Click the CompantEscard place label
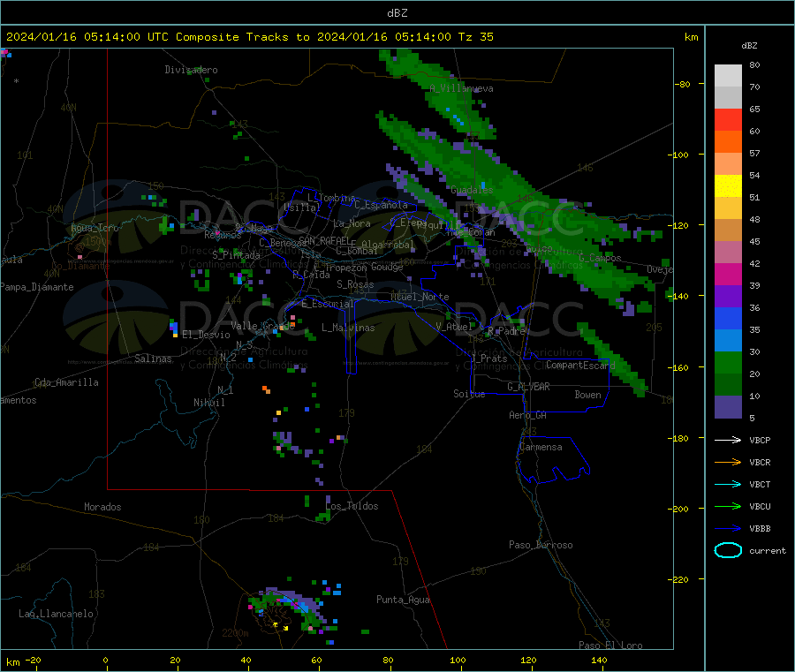The width and height of the screenshot is (795, 672). [580, 365]
